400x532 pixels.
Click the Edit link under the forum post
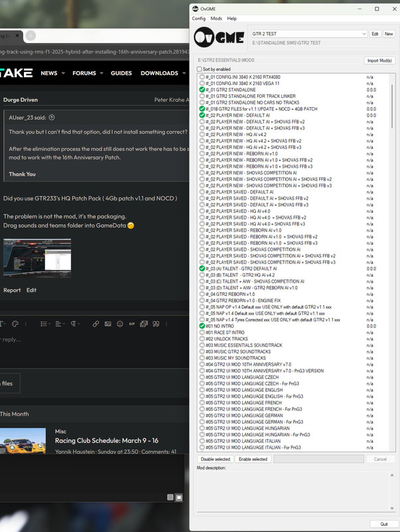(31, 291)
